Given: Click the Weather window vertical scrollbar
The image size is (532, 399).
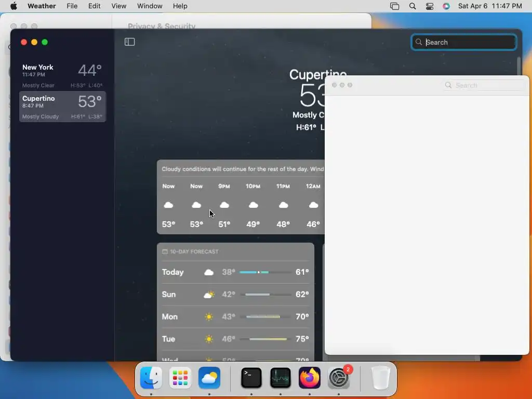Looking at the screenshot, I should (518, 66).
